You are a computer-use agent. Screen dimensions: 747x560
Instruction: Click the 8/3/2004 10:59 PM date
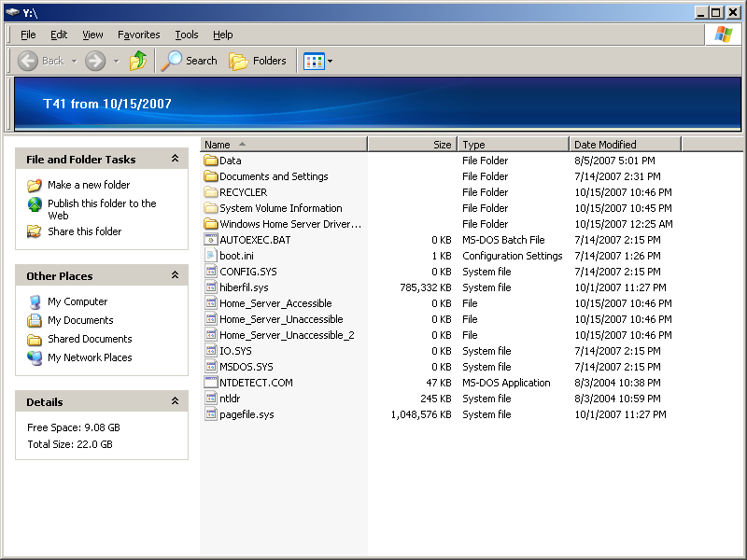pos(617,399)
